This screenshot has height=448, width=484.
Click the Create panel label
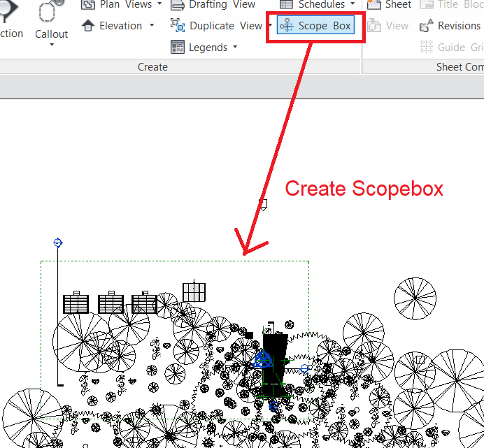point(152,67)
